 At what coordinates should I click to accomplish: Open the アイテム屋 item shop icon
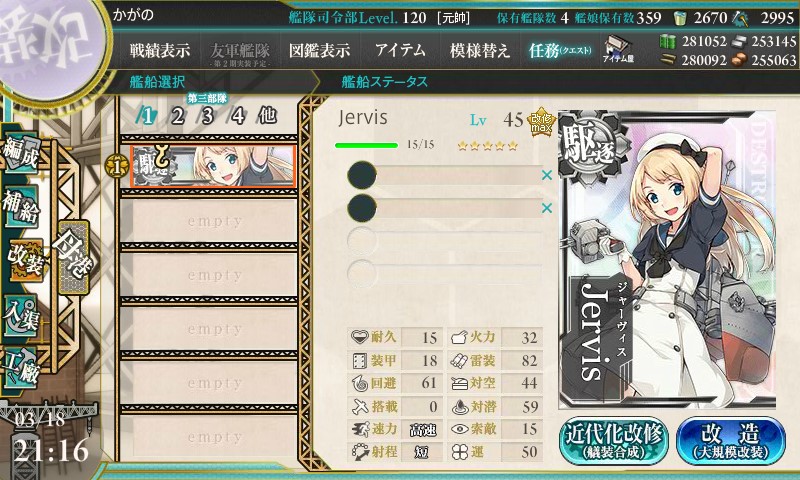(x=618, y=49)
